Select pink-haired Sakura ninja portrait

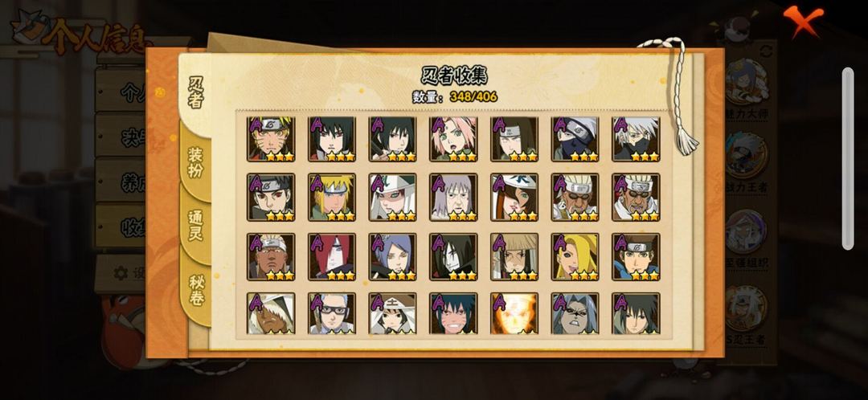coord(453,139)
